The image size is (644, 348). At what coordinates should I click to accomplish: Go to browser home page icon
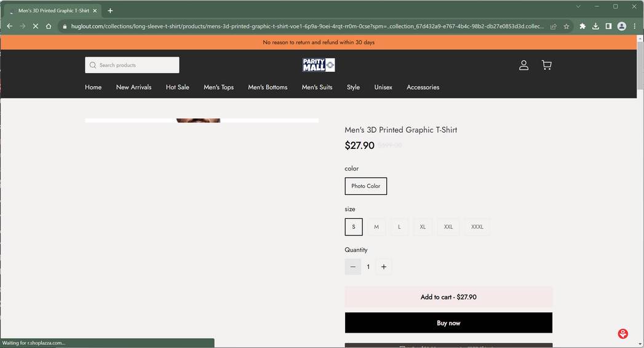[49, 26]
